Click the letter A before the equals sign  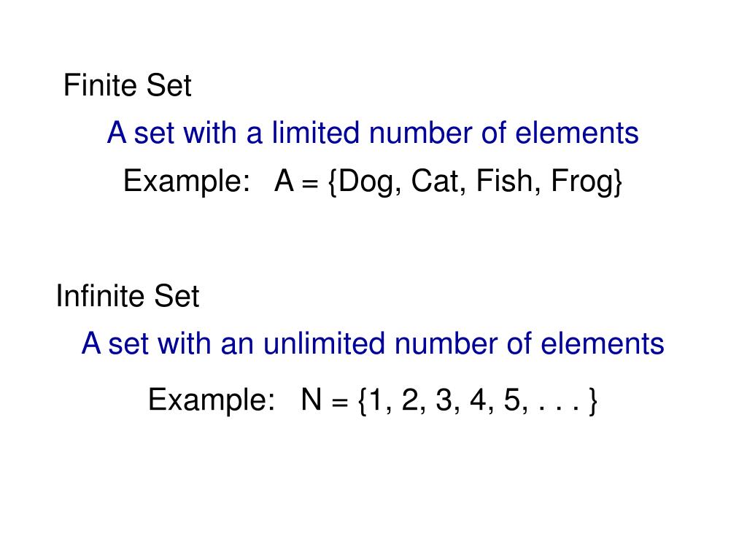[x=284, y=181]
